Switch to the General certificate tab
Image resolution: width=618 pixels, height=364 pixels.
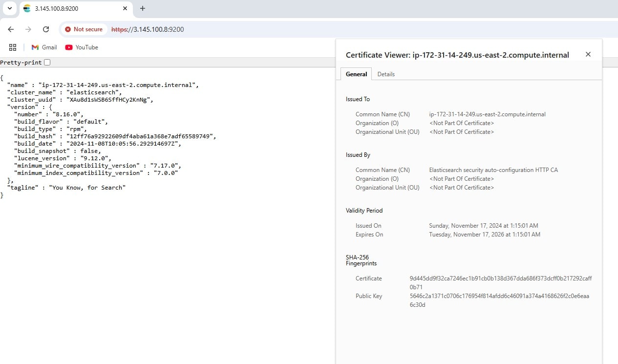pos(356,74)
